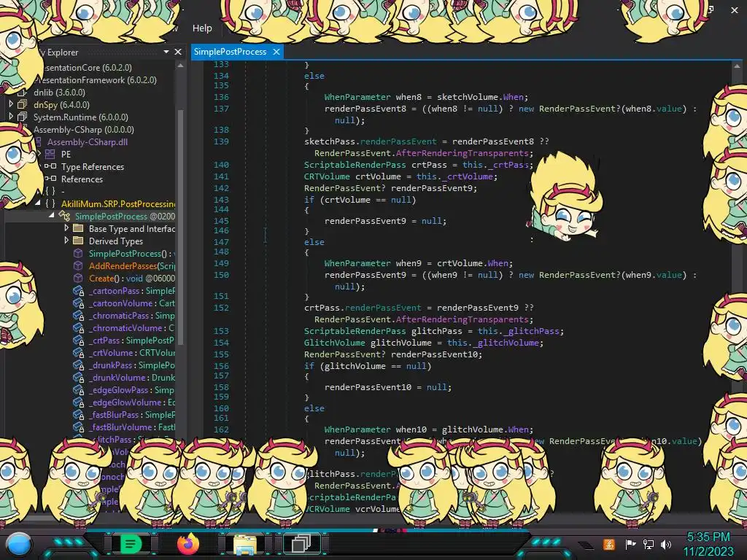747x560 pixels.
Task: Select the _crtVolume : CRTVolume field
Action: [x=131, y=352]
